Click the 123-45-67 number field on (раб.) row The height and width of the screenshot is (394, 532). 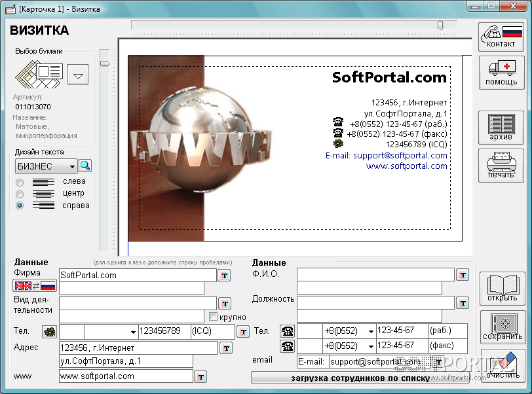pos(402,331)
